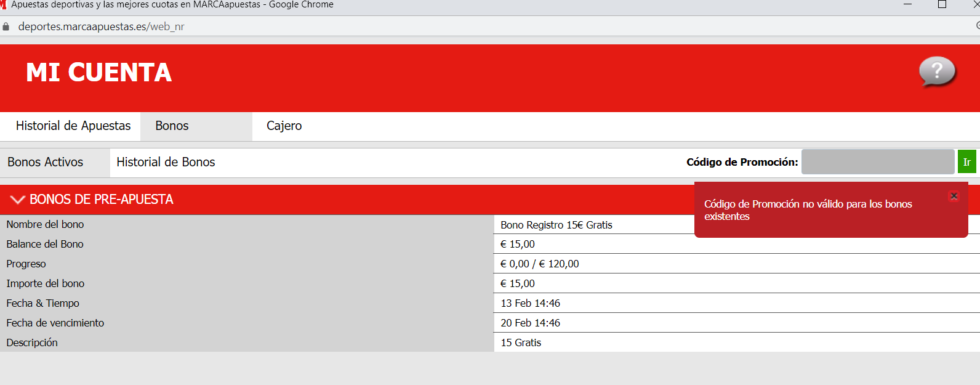Click the 'Código de Promoción:' label
This screenshot has height=385, width=980.
click(742, 162)
